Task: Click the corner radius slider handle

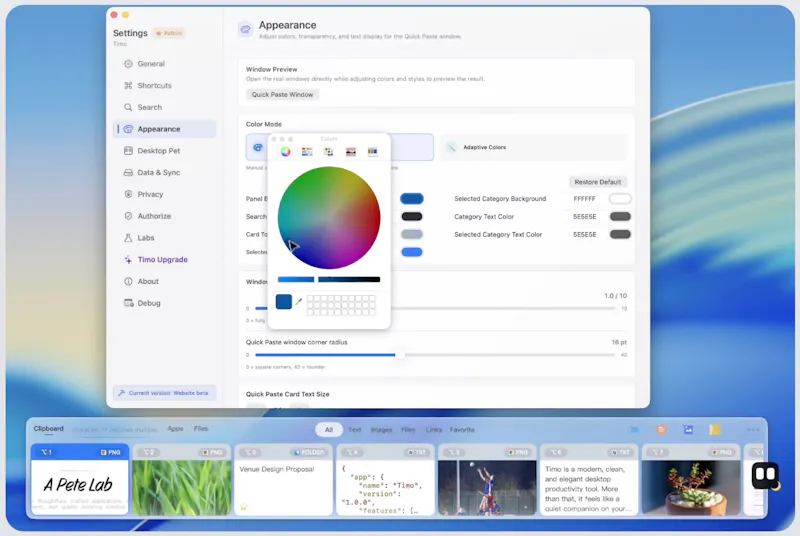Action: [x=400, y=355]
